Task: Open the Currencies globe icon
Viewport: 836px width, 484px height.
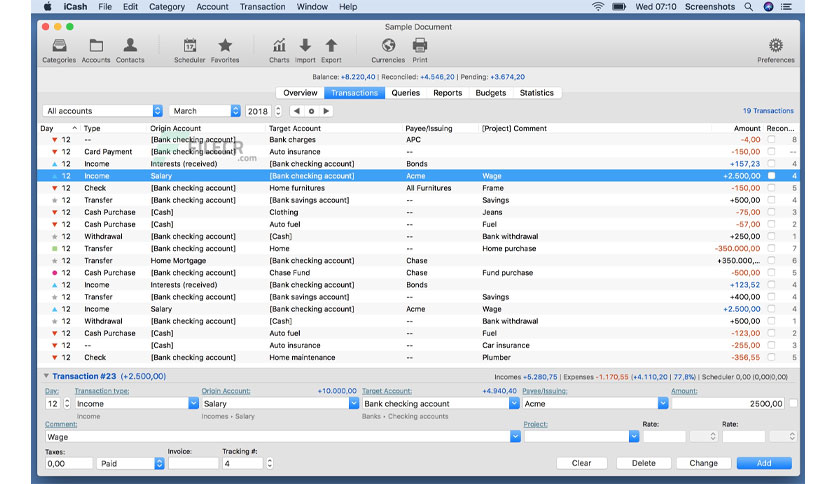Action: click(x=388, y=46)
